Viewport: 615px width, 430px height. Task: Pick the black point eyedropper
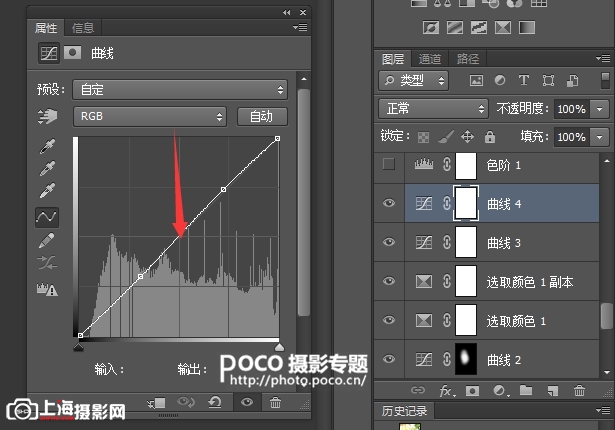(x=47, y=146)
